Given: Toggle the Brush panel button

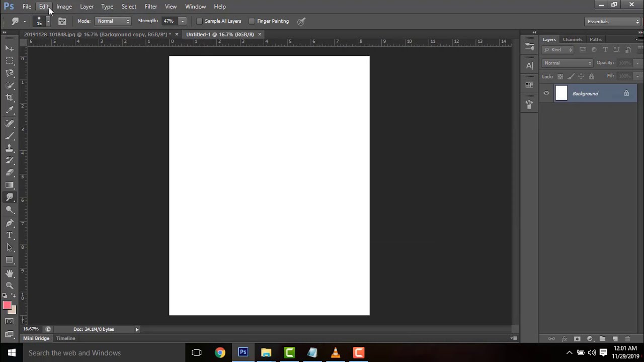Looking at the screenshot, I should click(x=62, y=21).
